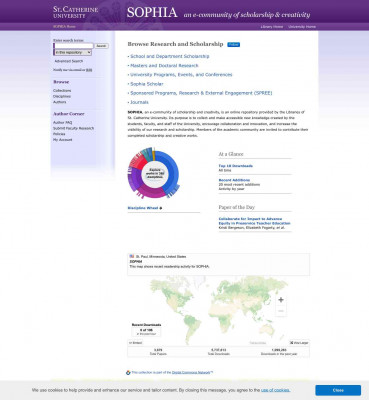This screenshot has height=400, width=369.
Task: Browse Disciplines in sidebar
Action: [x=62, y=96]
